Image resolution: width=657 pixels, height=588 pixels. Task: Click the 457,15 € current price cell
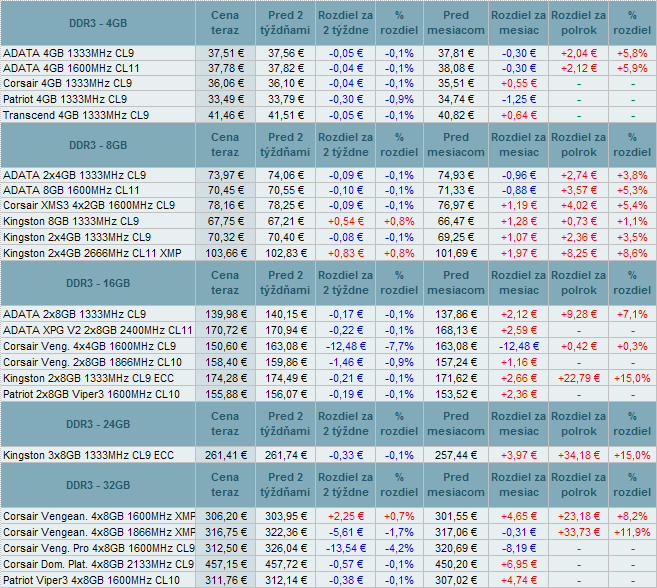(226, 564)
